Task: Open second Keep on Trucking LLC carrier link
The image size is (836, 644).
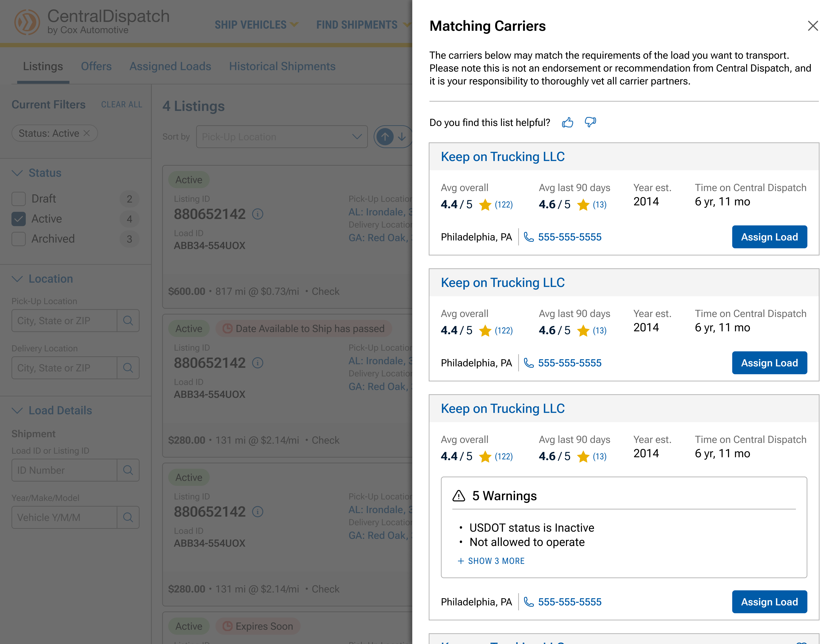Action: coord(503,283)
